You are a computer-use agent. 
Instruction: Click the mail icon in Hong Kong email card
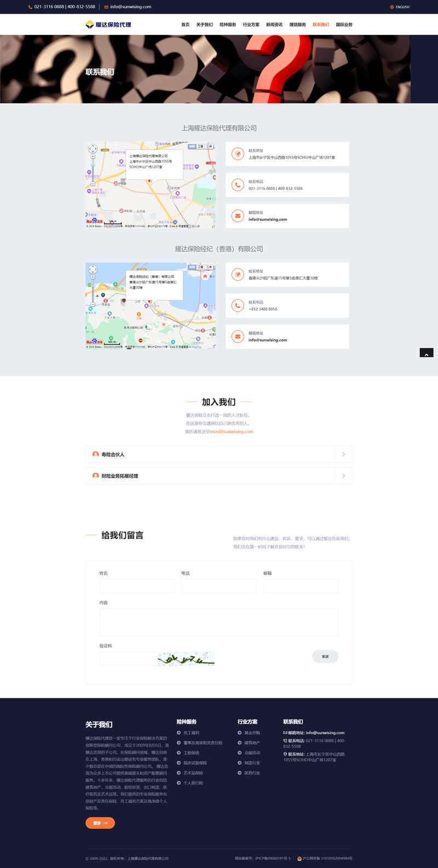point(238,337)
